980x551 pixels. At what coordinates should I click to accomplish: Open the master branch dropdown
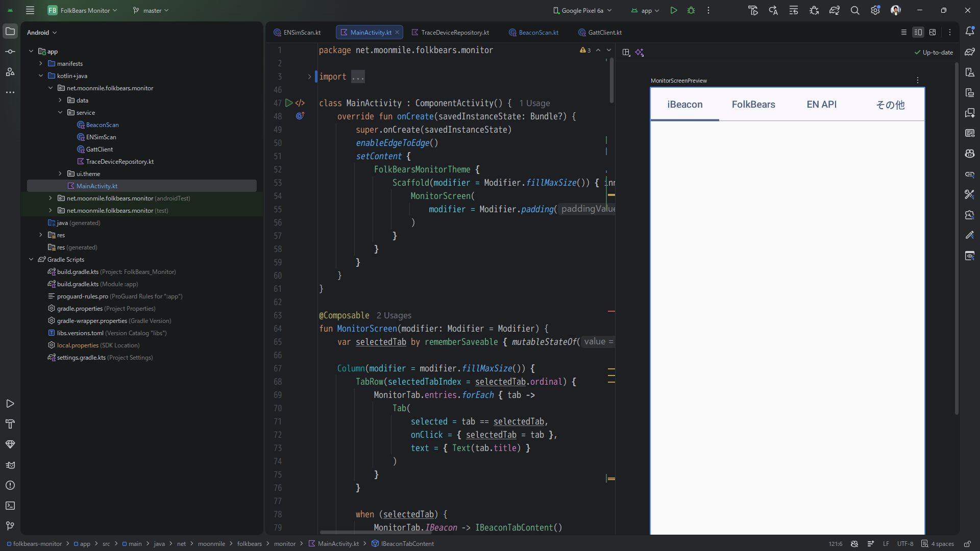151,10
